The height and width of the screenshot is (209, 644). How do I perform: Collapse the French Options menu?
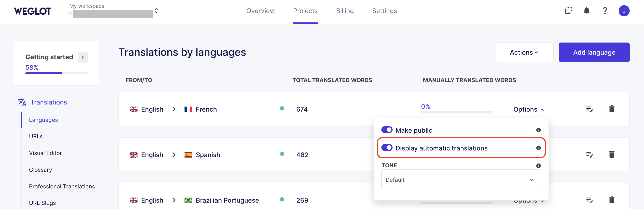coord(528,109)
